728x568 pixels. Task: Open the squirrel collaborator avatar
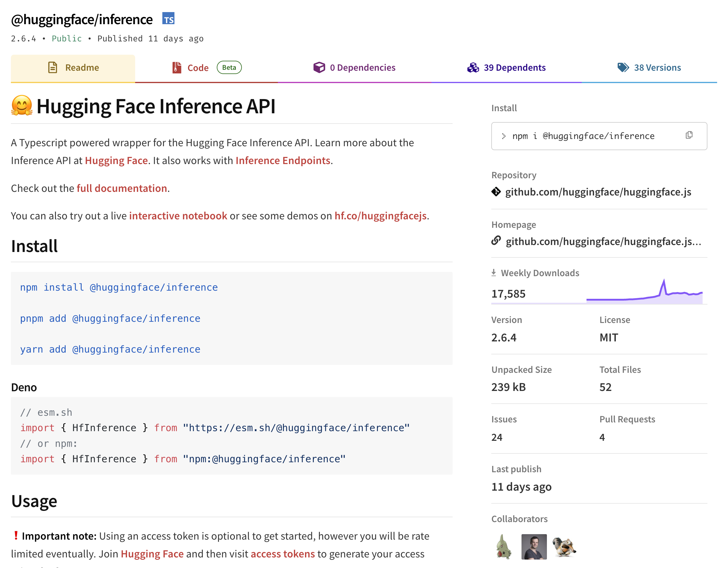[x=564, y=547]
